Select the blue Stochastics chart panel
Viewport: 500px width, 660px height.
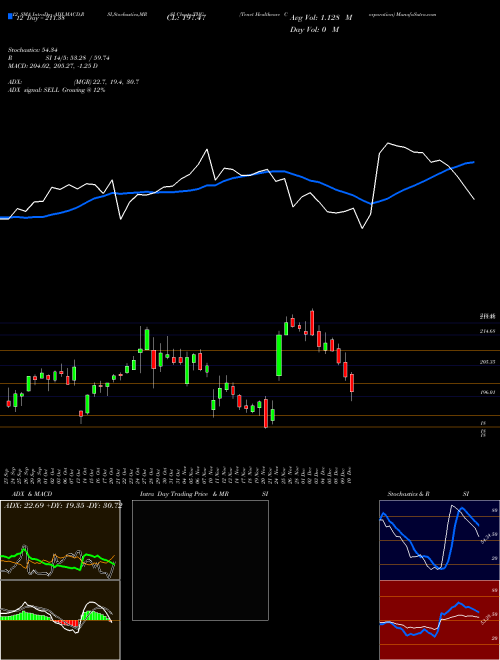[439, 540]
